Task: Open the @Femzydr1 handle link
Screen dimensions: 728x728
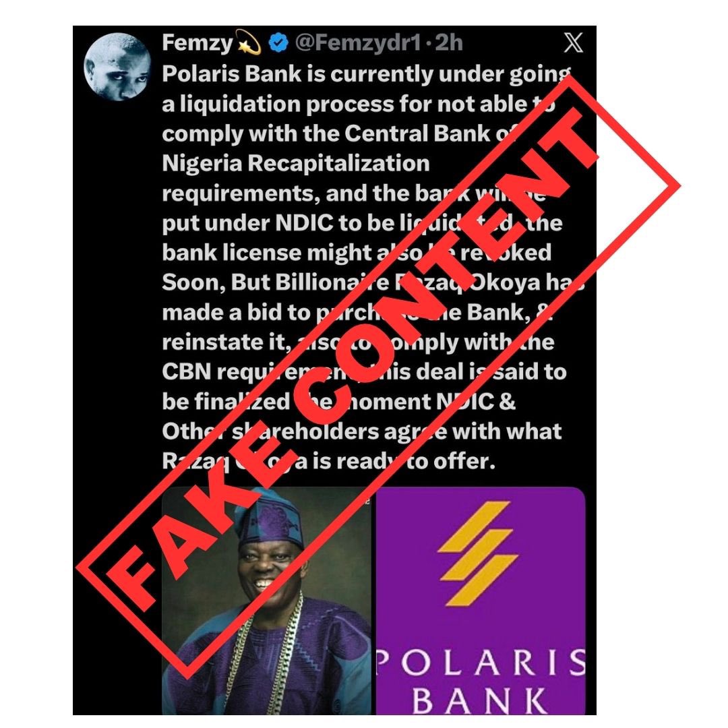Action: [357, 43]
